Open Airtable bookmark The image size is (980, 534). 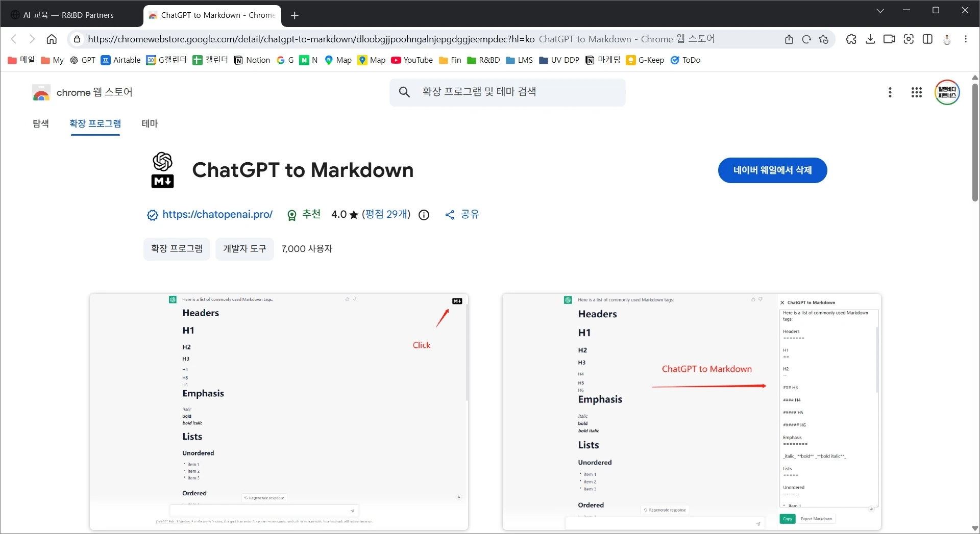(120, 60)
